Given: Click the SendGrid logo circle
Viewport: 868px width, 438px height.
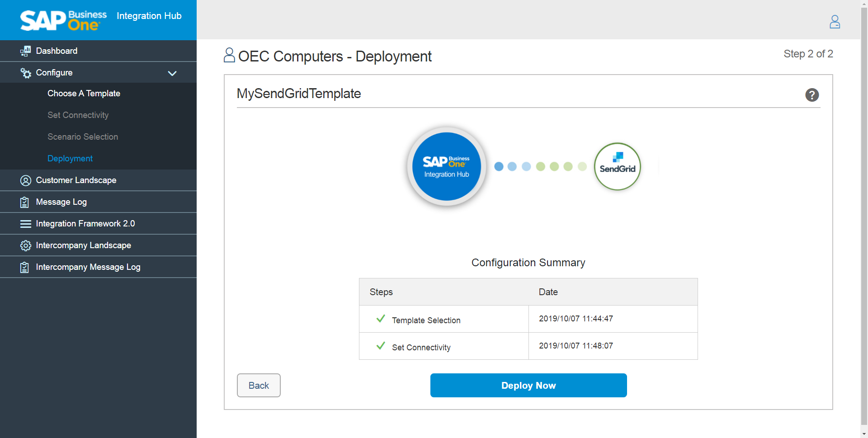Looking at the screenshot, I should pos(617,166).
